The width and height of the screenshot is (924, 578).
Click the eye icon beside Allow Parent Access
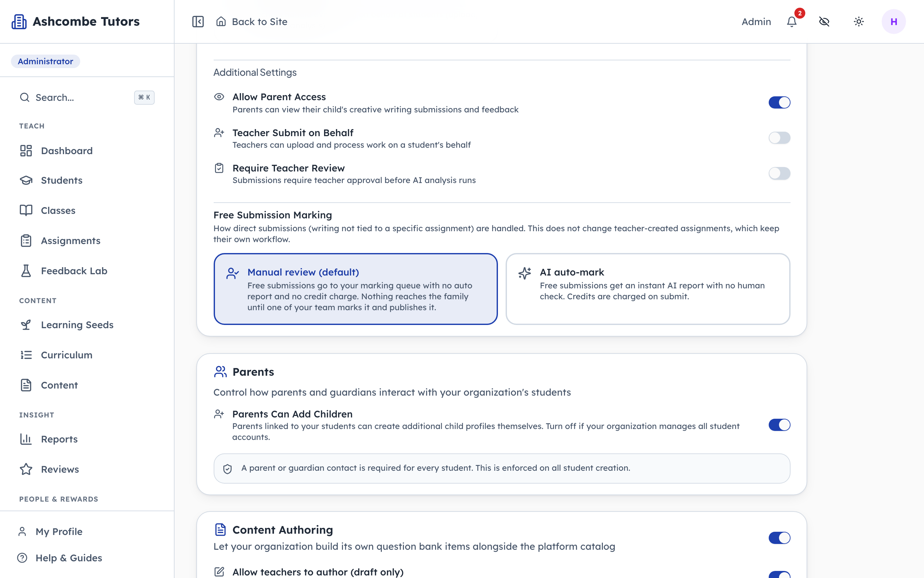tap(219, 97)
